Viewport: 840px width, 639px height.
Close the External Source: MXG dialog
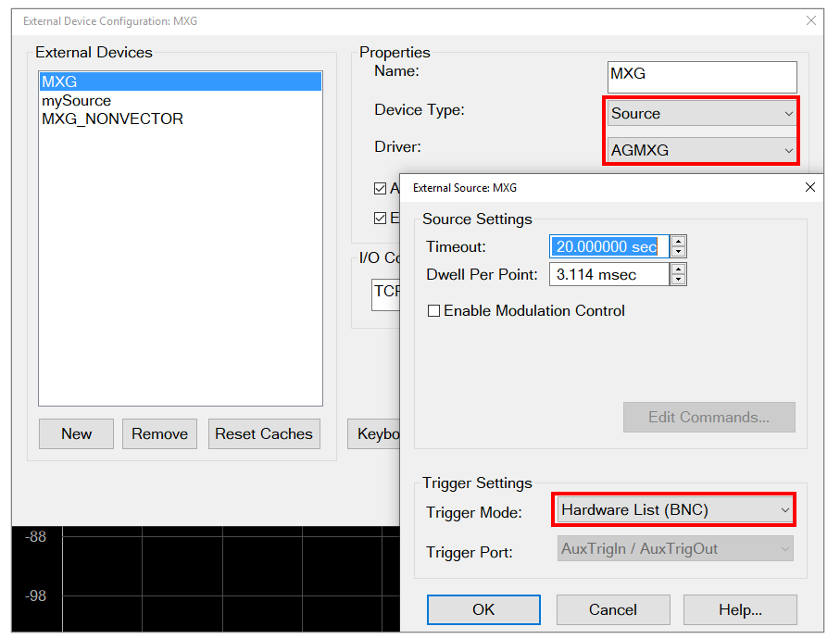coord(809,187)
